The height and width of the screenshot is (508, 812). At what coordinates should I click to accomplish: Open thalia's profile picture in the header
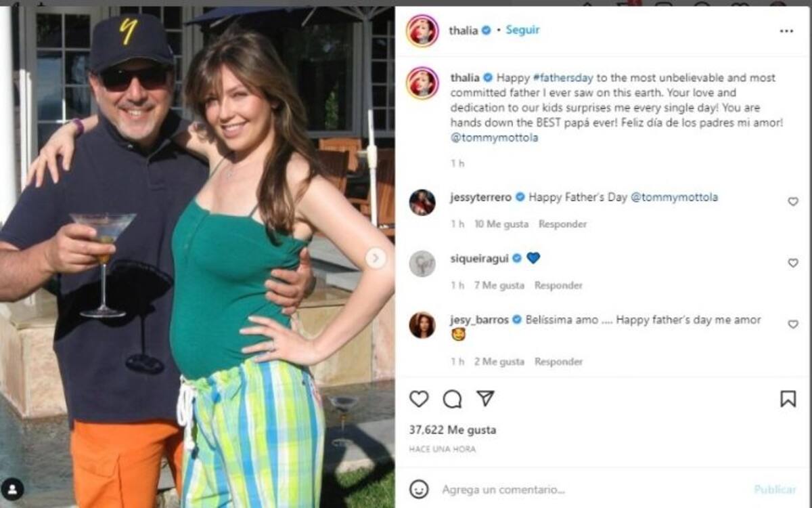422,31
